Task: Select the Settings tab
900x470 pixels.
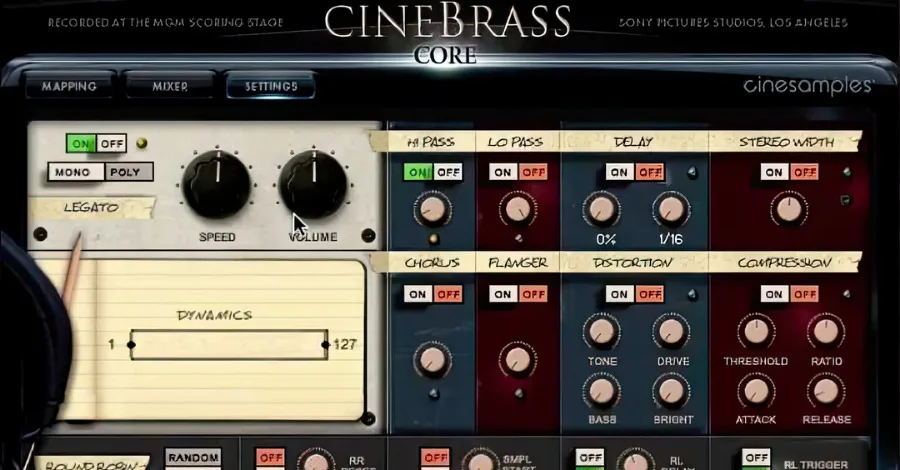Action: 271,86
